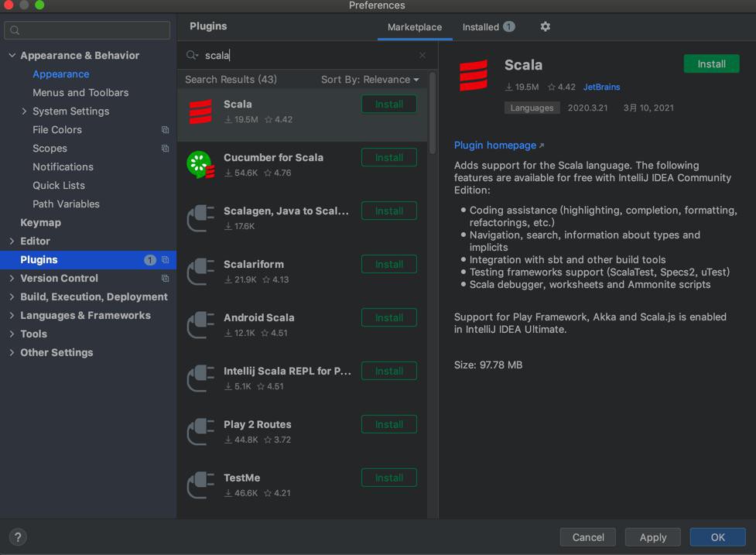Click the plugin search magnifier icon

coord(192,56)
